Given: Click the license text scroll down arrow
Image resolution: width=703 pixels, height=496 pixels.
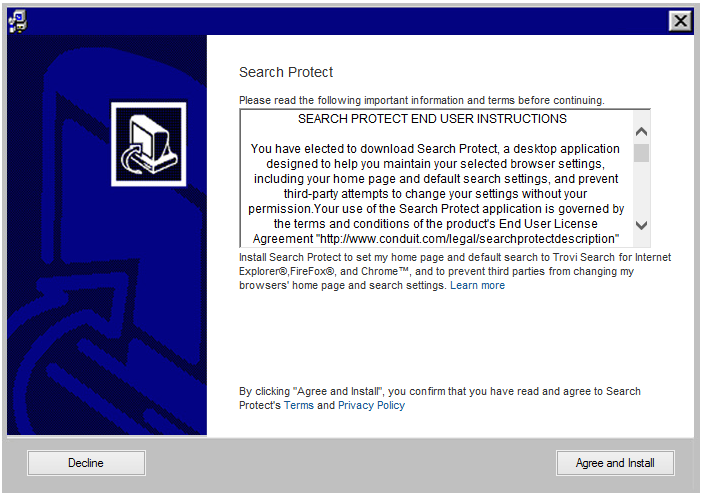Looking at the screenshot, I should click(x=642, y=225).
